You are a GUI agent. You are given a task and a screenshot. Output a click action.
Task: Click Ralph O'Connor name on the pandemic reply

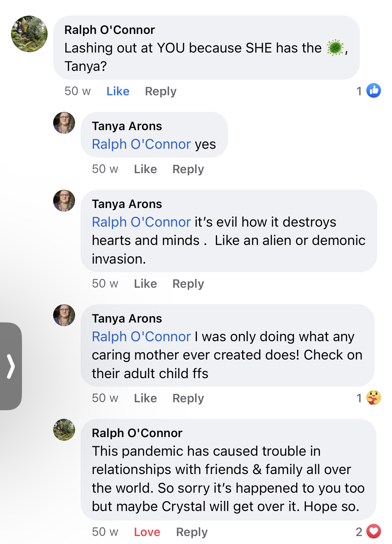point(137,433)
